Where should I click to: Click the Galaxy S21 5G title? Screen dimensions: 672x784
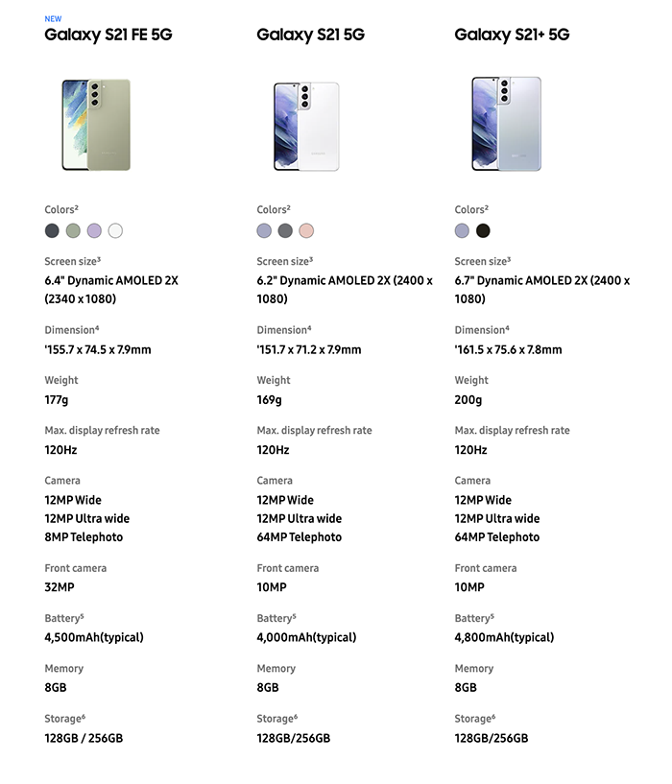click(310, 35)
